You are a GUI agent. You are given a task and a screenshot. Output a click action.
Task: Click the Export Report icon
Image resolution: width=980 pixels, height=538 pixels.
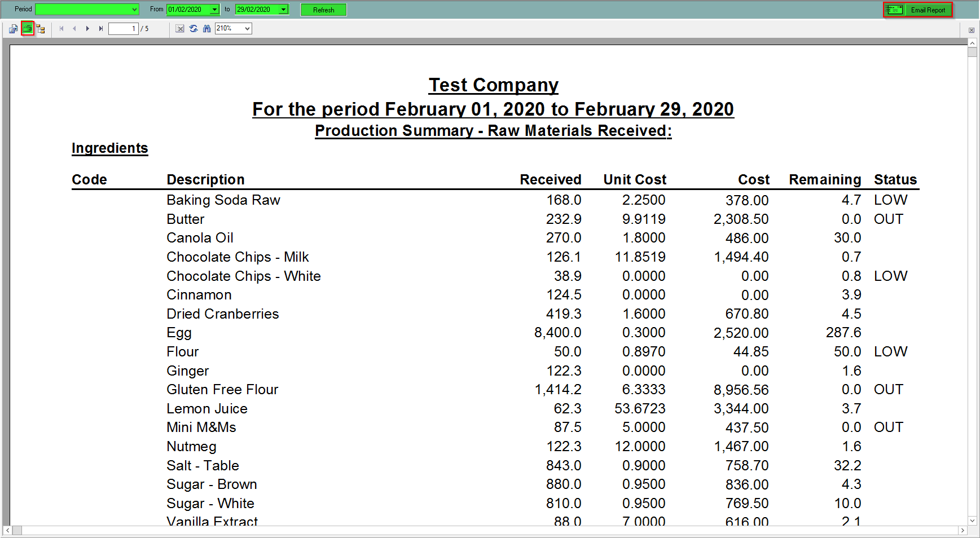tap(13, 29)
